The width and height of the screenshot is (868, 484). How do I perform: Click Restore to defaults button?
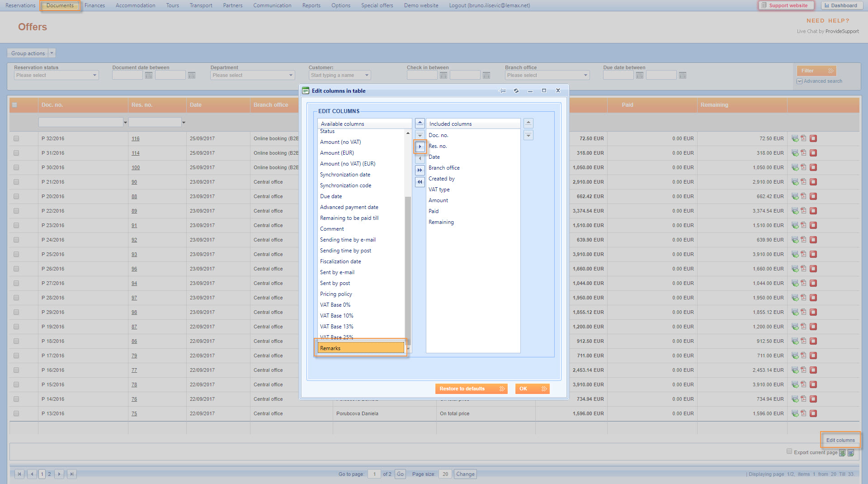click(x=471, y=389)
